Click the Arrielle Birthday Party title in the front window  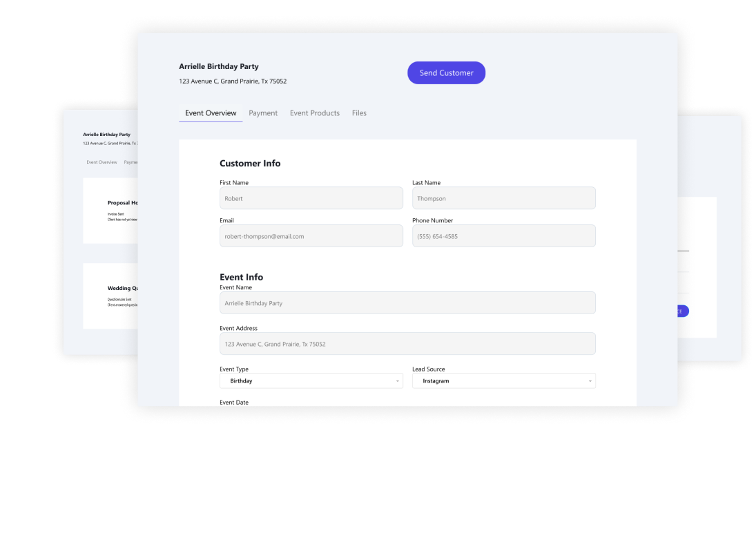[219, 66]
